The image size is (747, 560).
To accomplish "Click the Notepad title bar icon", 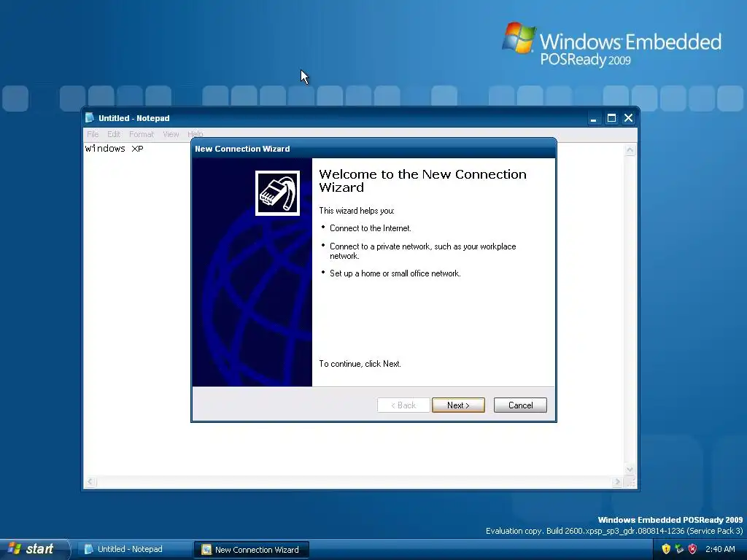I will [90, 117].
